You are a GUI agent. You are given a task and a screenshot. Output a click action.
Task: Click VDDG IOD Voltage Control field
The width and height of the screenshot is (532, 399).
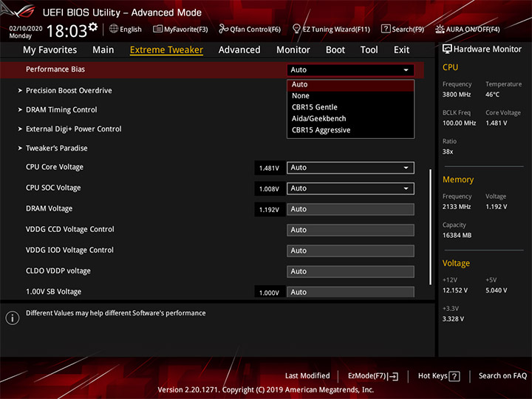tap(350, 250)
